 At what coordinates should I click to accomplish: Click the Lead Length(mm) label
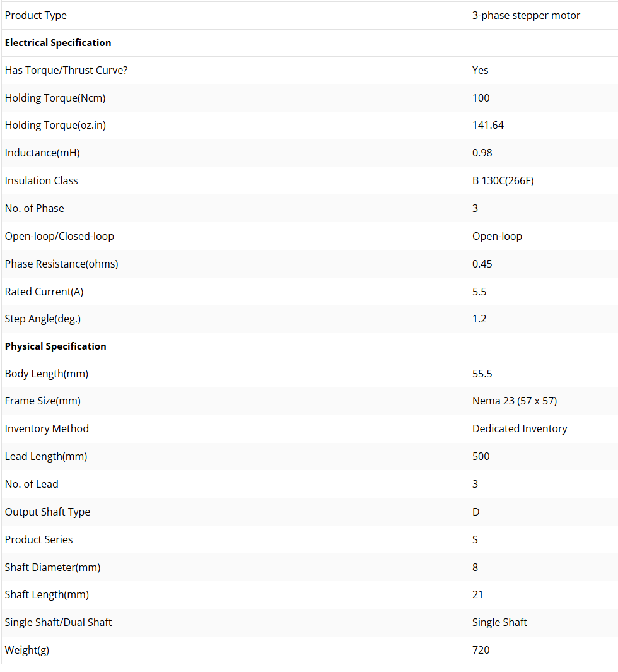pos(46,456)
